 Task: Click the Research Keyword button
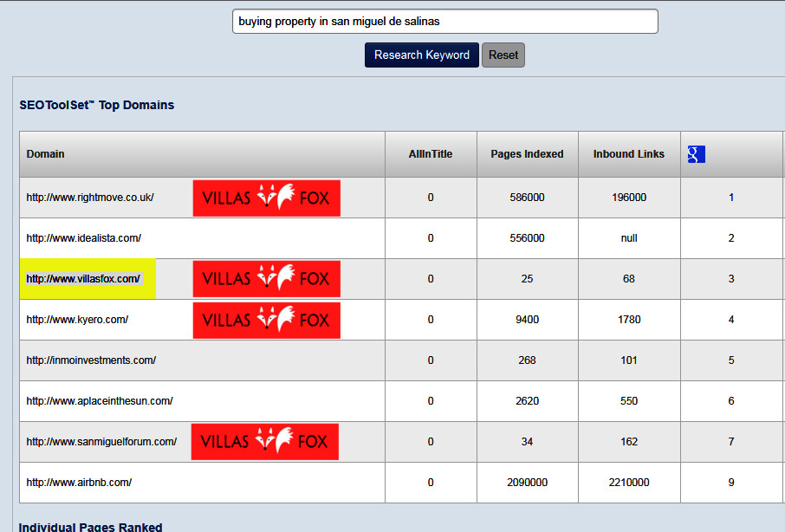(x=422, y=55)
